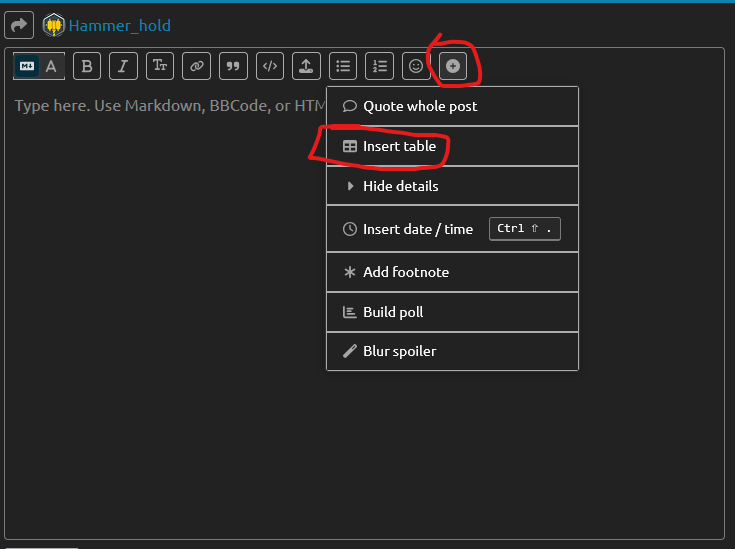The height and width of the screenshot is (549, 735).
Task: Choose Hide details option
Action: pos(452,186)
